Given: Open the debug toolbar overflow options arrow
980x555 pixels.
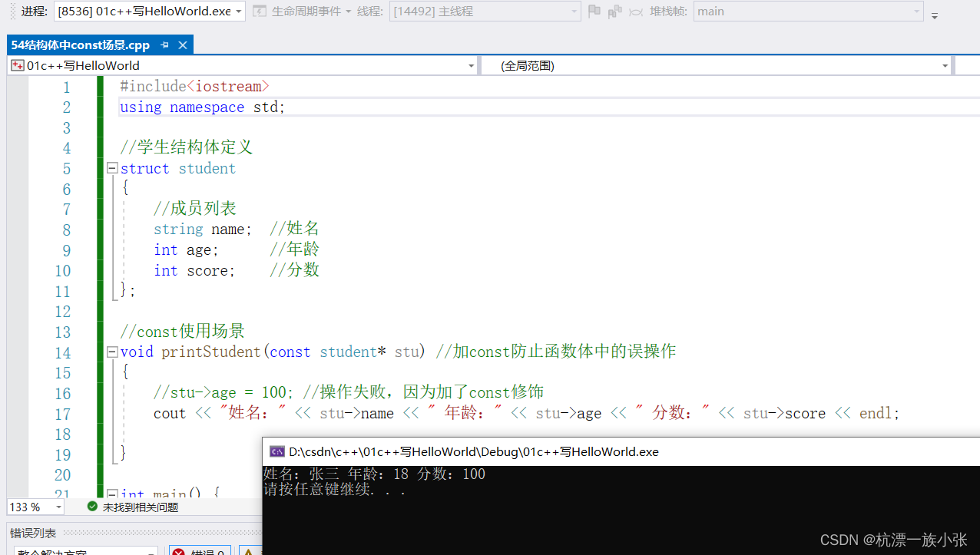Looking at the screenshot, I should (935, 15).
